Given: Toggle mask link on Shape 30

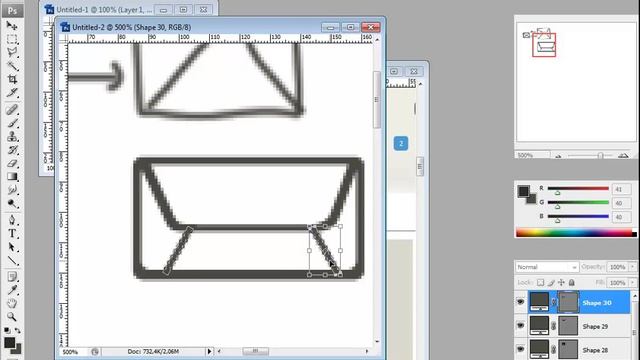Looking at the screenshot, I should 554,302.
